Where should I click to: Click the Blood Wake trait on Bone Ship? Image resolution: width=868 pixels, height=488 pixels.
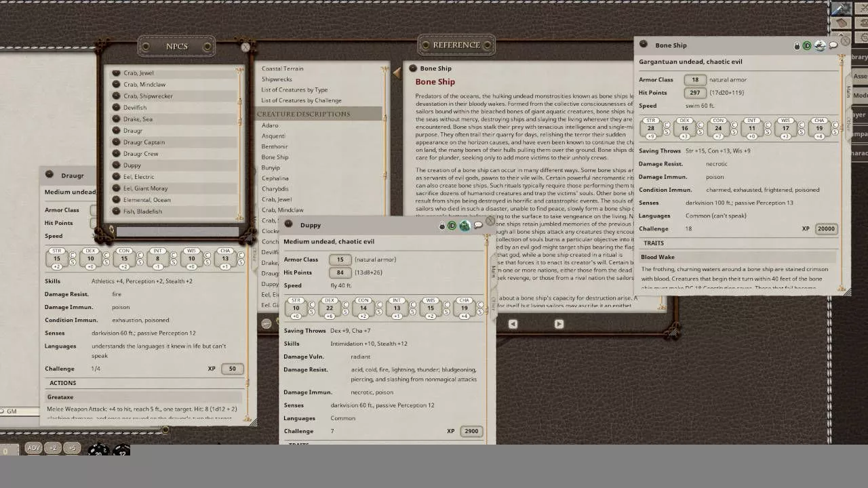point(738,258)
